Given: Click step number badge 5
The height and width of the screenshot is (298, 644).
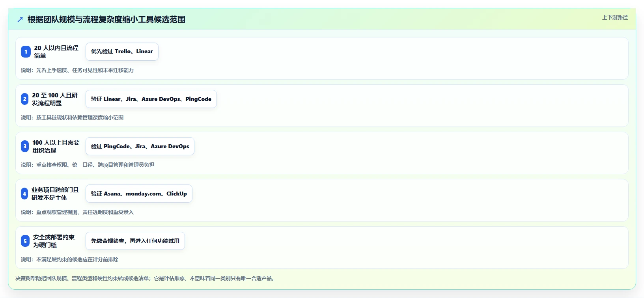Looking at the screenshot, I should [25, 241].
